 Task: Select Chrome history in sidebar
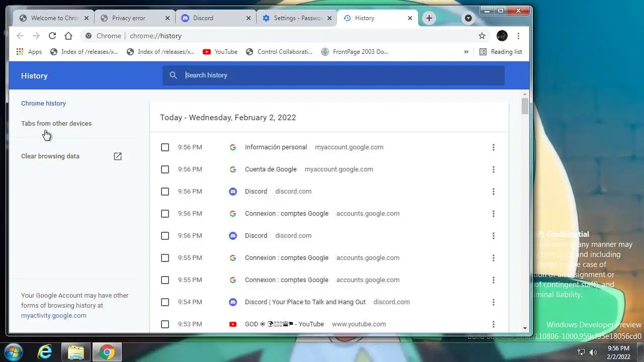click(43, 104)
